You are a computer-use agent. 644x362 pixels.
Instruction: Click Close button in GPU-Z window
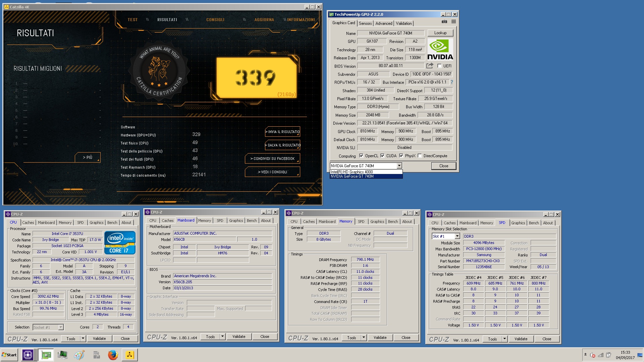(443, 166)
